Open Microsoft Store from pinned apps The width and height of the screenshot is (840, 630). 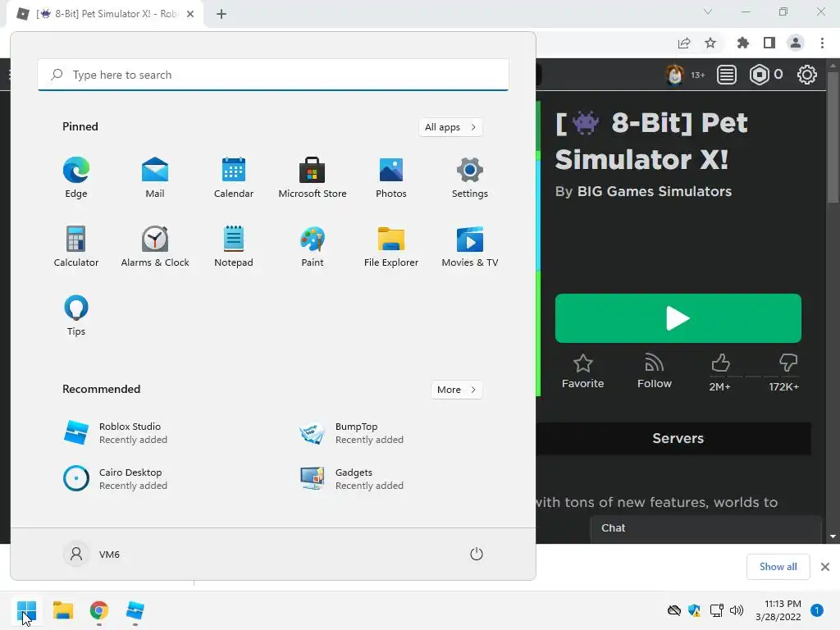tap(313, 178)
